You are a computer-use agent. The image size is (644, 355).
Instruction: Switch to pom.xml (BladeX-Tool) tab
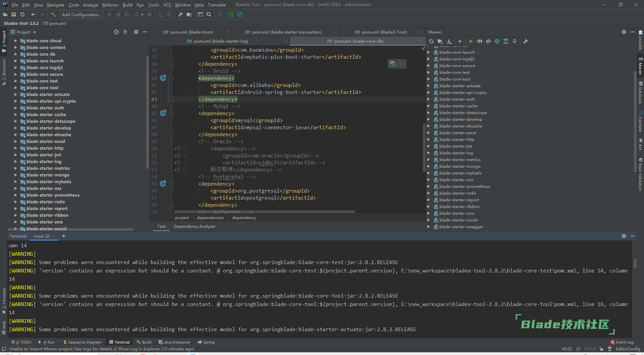[384, 32]
